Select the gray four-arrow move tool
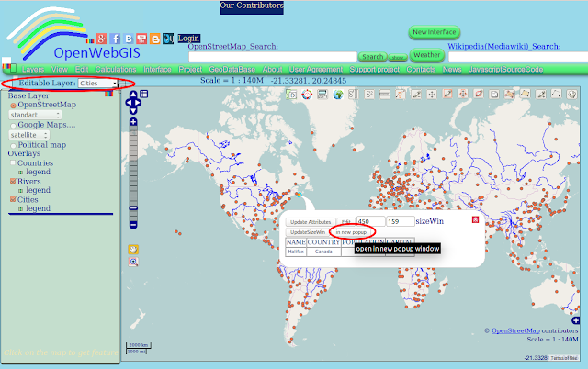 click(x=432, y=95)
